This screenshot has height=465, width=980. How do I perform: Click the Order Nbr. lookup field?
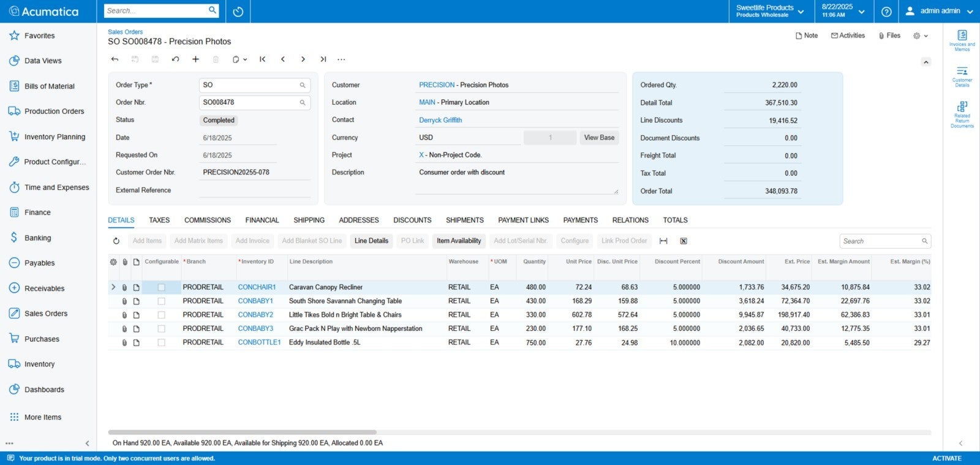[254, 102]
